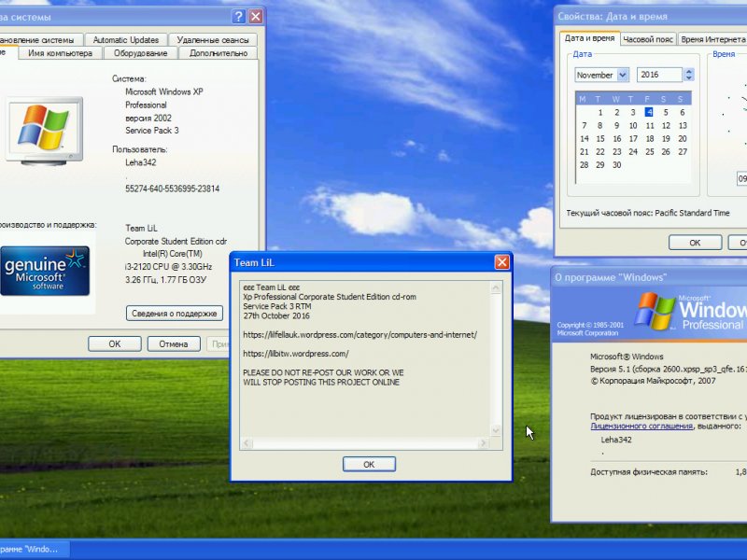Click the Windows flag logo in About Windows

(x=655, y=312)
